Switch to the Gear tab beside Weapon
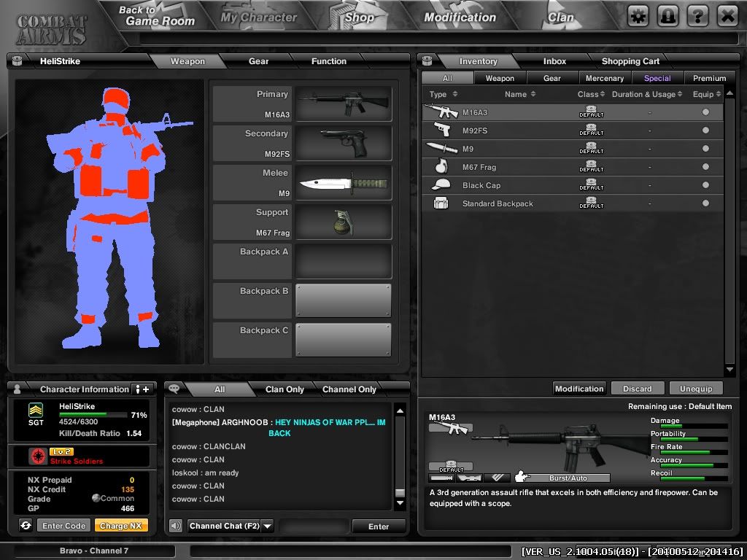747x560 pixels. tap(259, 61)
